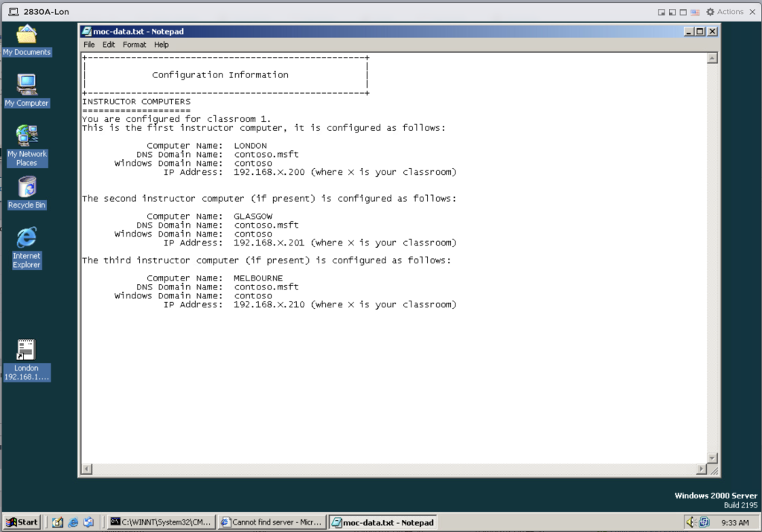
Task: Click the 2830A-Lon monitor icon
Action: 13,12
